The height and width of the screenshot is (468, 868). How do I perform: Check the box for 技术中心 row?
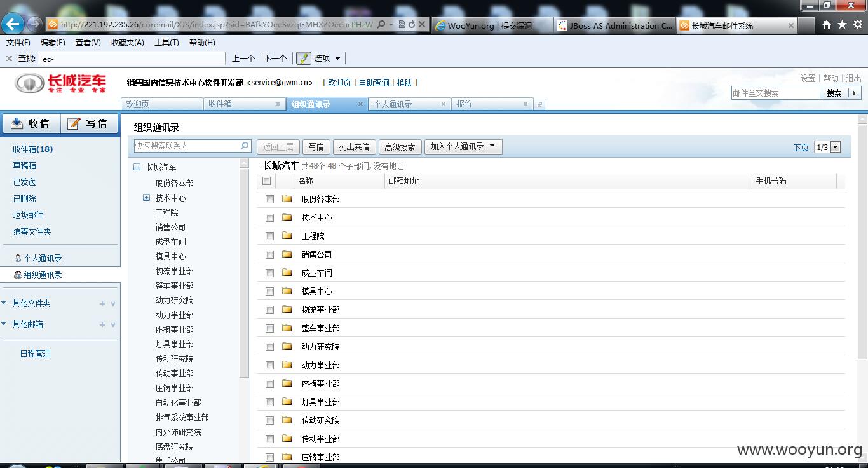[x=269, y=218]
